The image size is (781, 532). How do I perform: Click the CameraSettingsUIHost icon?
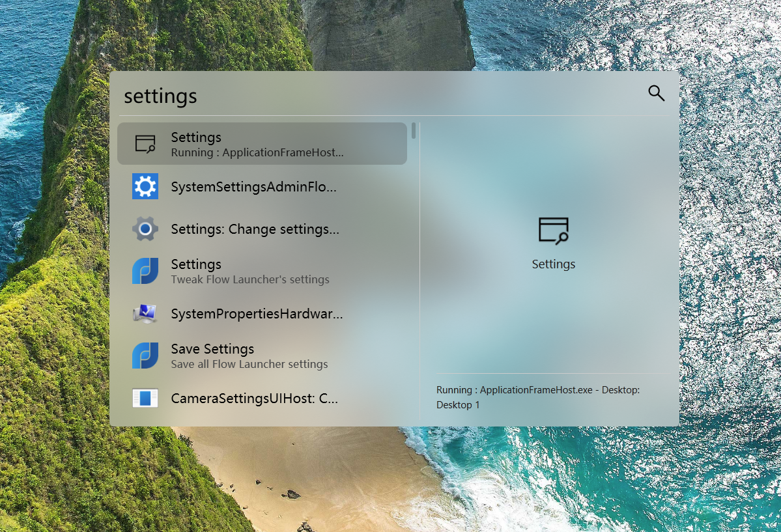click(145, 398)
